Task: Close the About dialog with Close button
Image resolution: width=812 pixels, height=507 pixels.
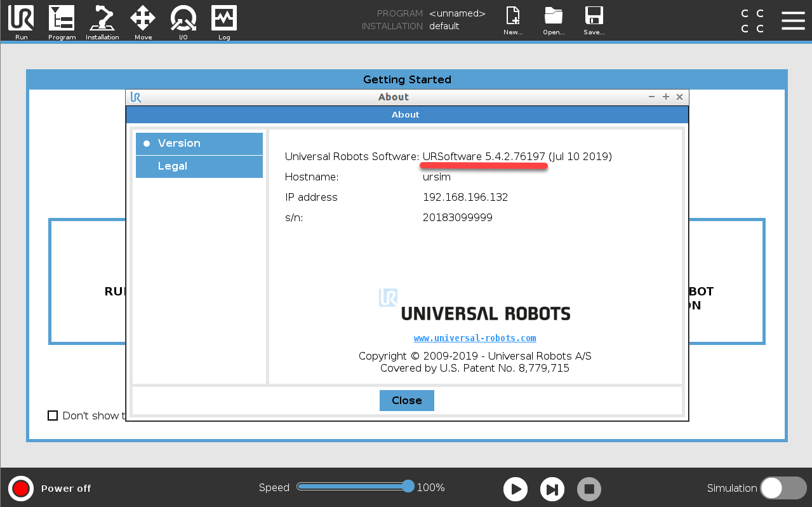Action: coord(406,400)
